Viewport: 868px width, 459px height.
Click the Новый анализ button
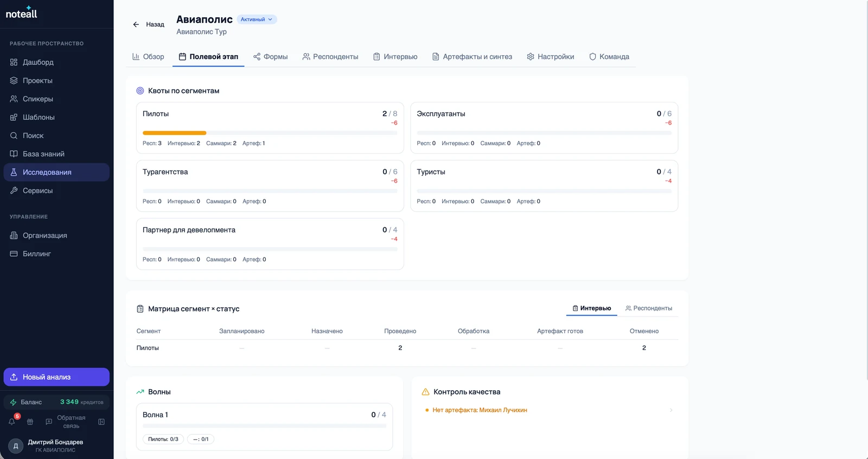pos(56,377)
